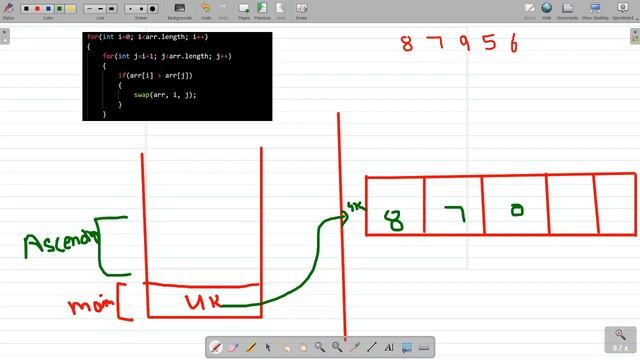
Task: Open the virtual keyboard
Action: [x=424, y=347]
